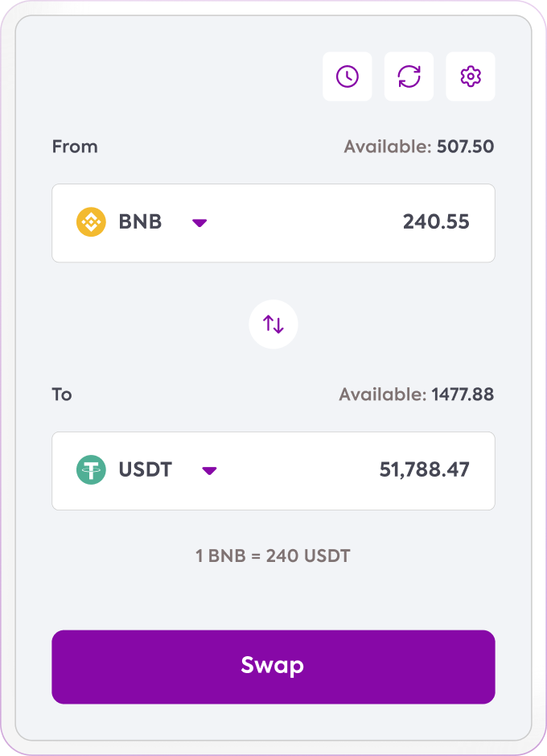Select the USDT token label

tap(145, 469)
